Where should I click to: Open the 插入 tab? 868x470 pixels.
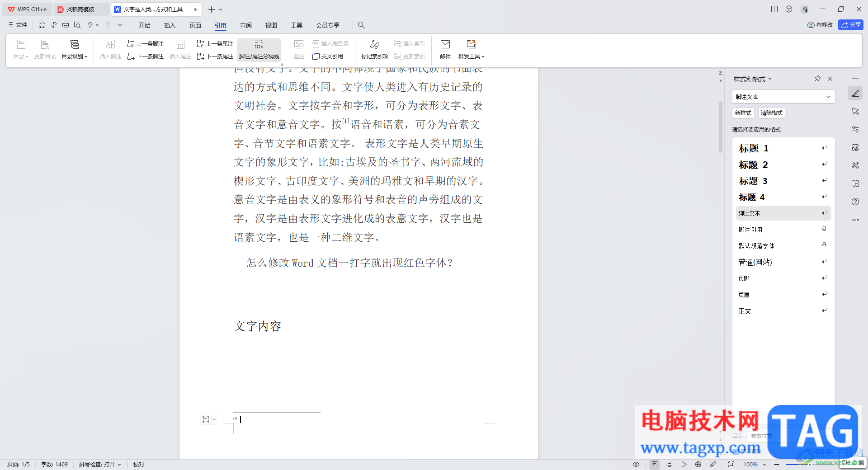click(x=170, y=25)
